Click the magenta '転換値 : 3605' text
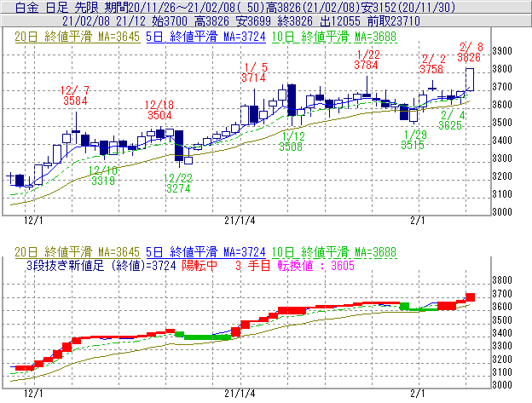The image size is (532, 403). 315,265
